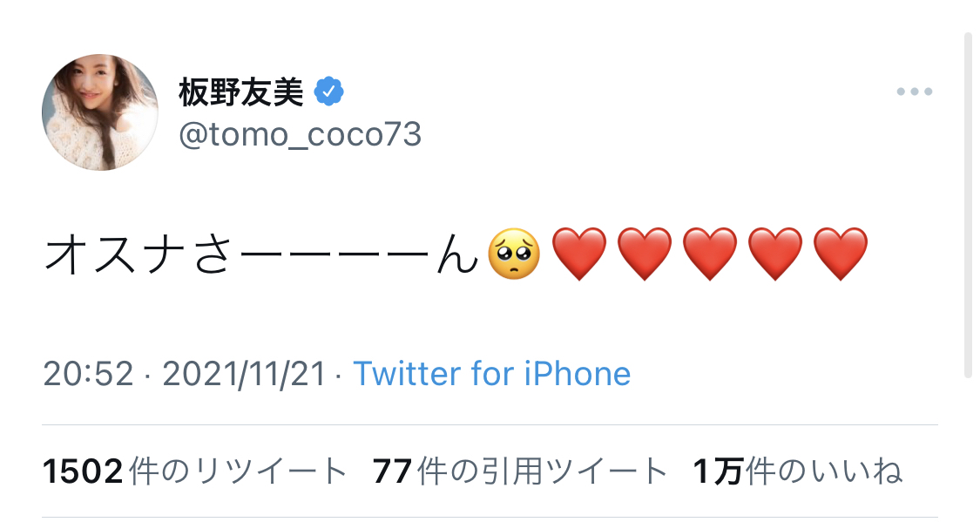
Task: Click the second red heart emoji
Action: click(645, 254)
